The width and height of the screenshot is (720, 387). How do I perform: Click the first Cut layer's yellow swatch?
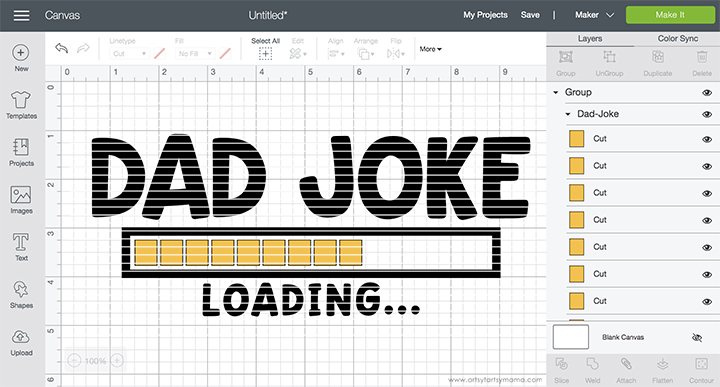pos(576,139)
